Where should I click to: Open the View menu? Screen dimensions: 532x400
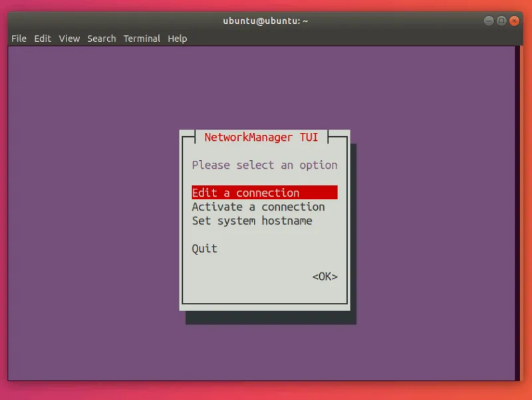click(68, 39)
